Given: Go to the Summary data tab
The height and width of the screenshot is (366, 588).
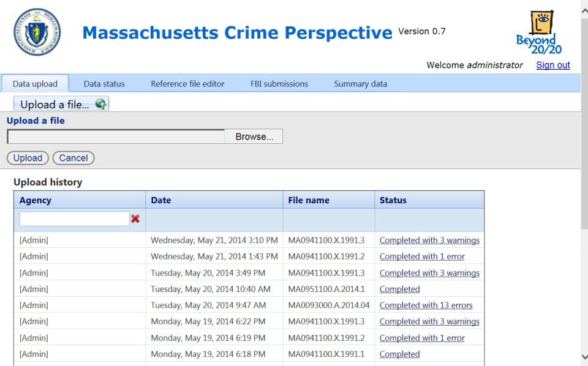Looking at the screenshot, I should coord(360,84).
